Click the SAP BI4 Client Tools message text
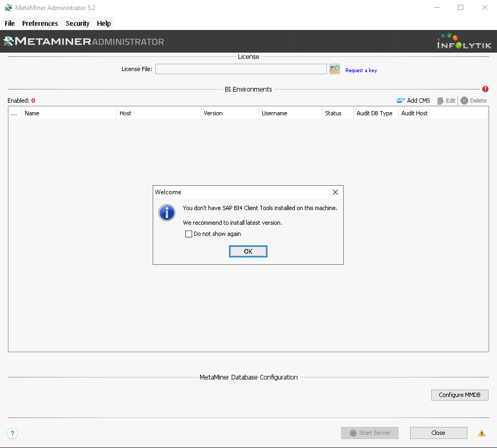This screenshot has height=448, width=497. pyautogui.click(x=260, y=208)
